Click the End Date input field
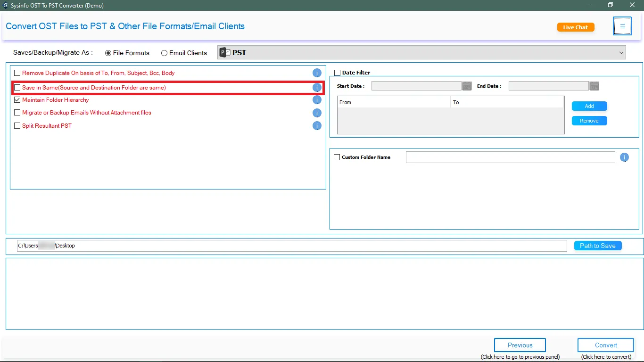This screenshot has width=644, height=362. pos(548,86)
